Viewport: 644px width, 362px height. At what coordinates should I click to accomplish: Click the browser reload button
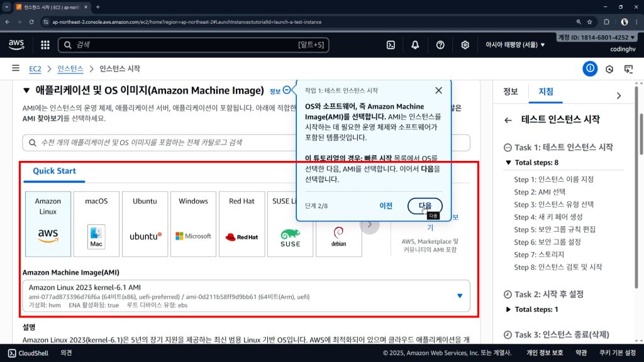pos(31,22)
